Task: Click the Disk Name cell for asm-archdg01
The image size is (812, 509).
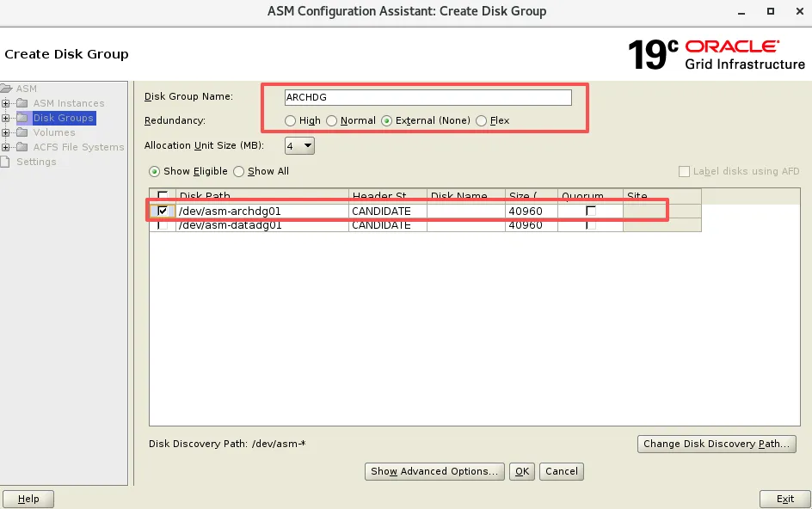Action: 466,211
